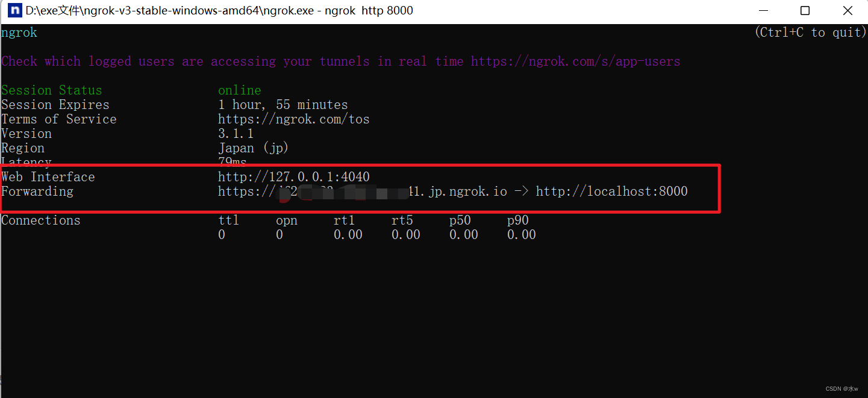868x398 pixels.
Task: Open the ngrok.com/s/app-users link
Action: tap(575, 61)
